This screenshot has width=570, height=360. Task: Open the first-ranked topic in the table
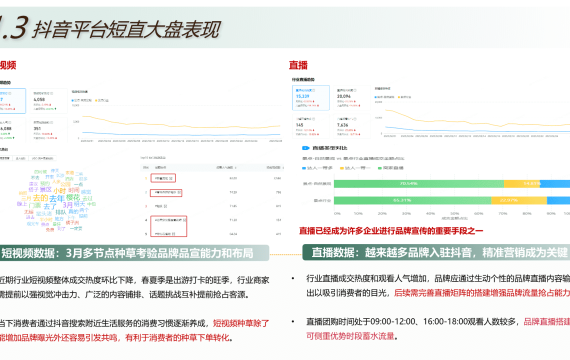(163, 178)
